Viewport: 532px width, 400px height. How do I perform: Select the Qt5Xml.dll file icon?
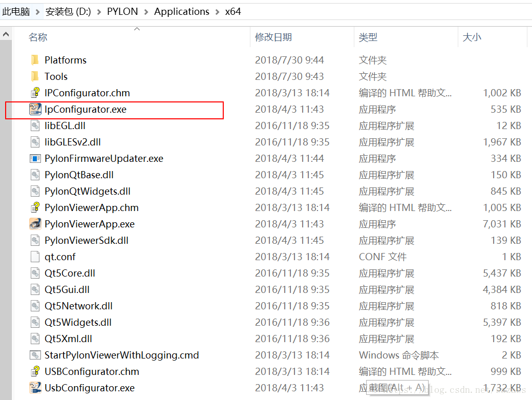pyautogui.click(x=35, y=339)
